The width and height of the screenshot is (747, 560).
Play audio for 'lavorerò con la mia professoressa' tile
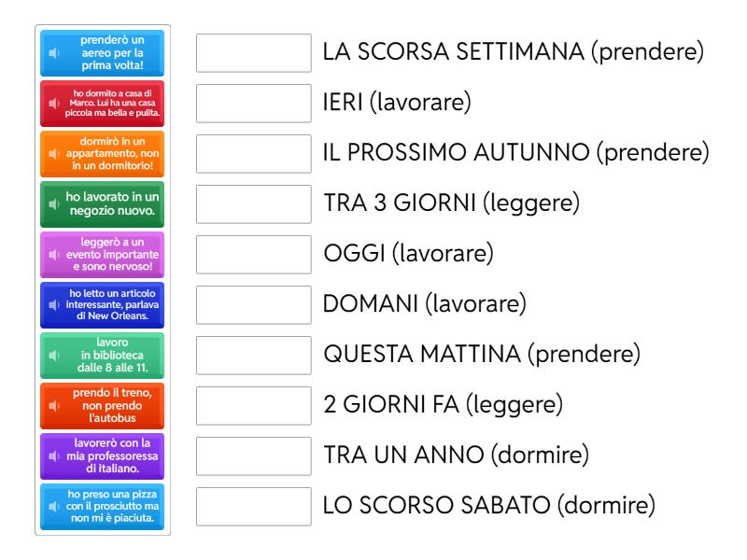click(53, 456)
